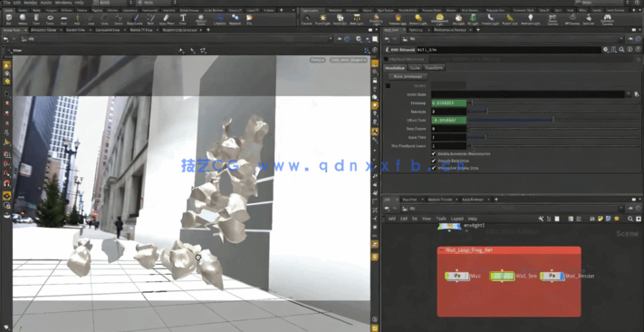Select the Metaball shelf tool
Screen dimensions: 644x332
pos(235,18)
